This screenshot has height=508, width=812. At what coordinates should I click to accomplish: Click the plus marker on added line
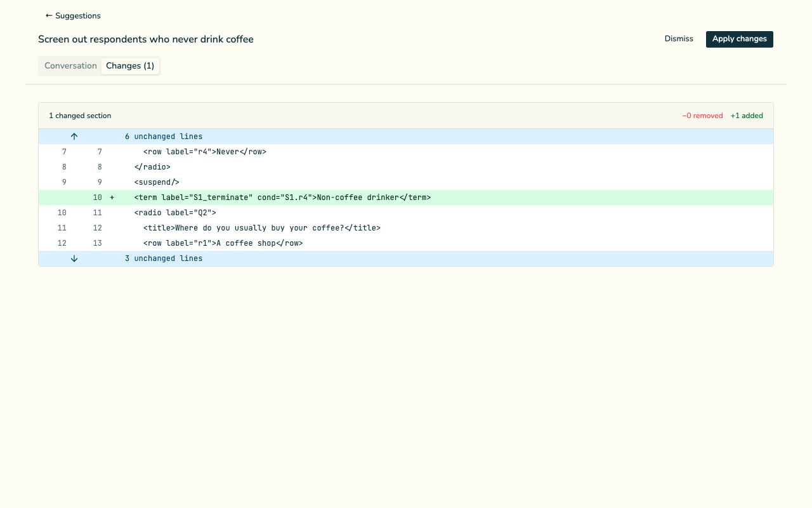coord(112,197)
